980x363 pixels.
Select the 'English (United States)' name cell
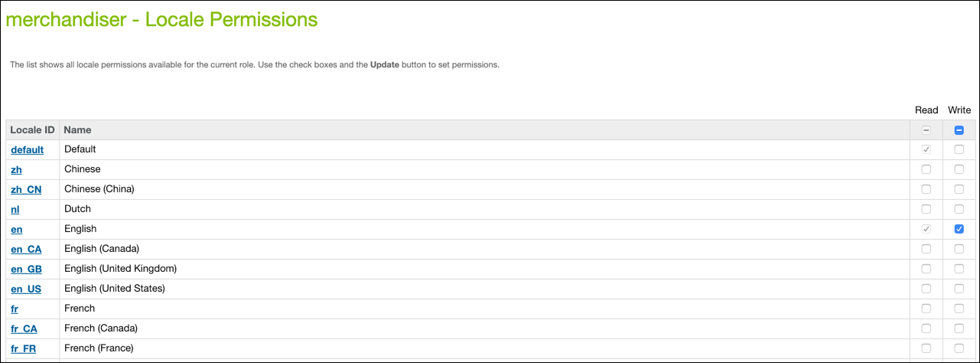[485, 289]
